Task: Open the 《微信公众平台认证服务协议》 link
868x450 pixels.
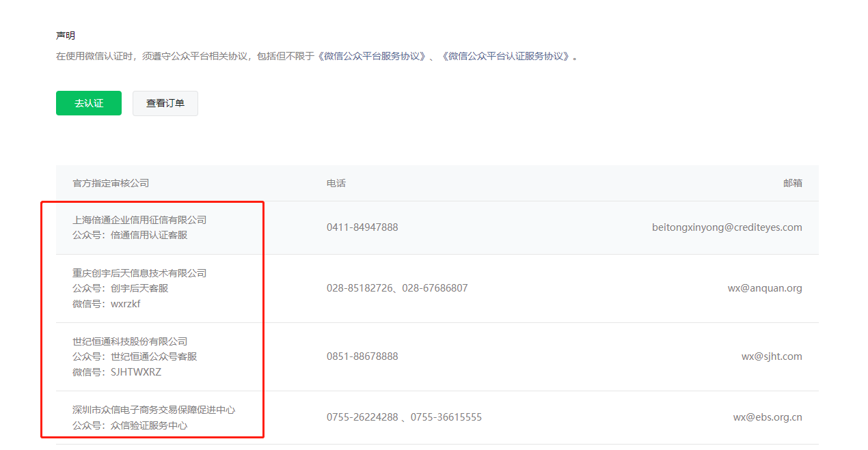Action: 506,56
